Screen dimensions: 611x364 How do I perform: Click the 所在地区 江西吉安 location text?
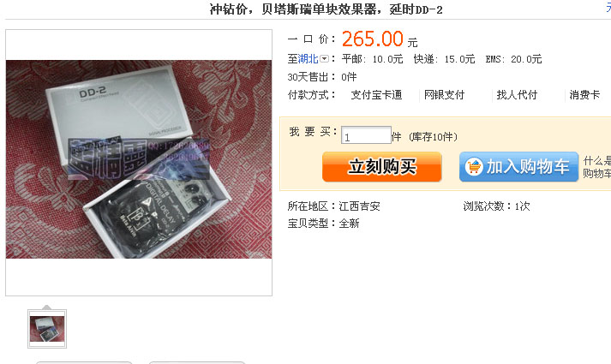[334, 206]
